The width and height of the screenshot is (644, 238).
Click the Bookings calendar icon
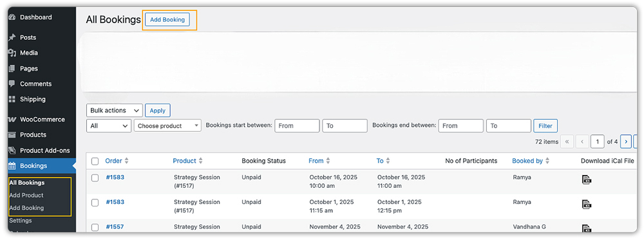tap(12, 166)
